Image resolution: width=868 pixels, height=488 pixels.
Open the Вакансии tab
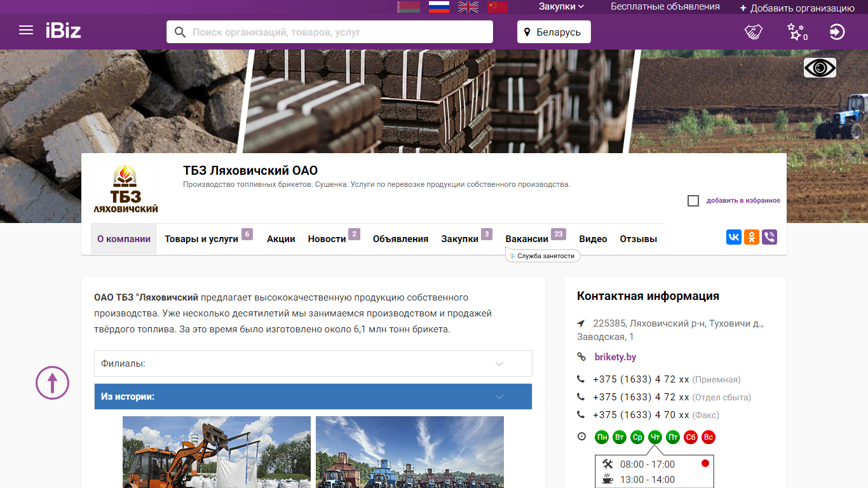point(527,239)
